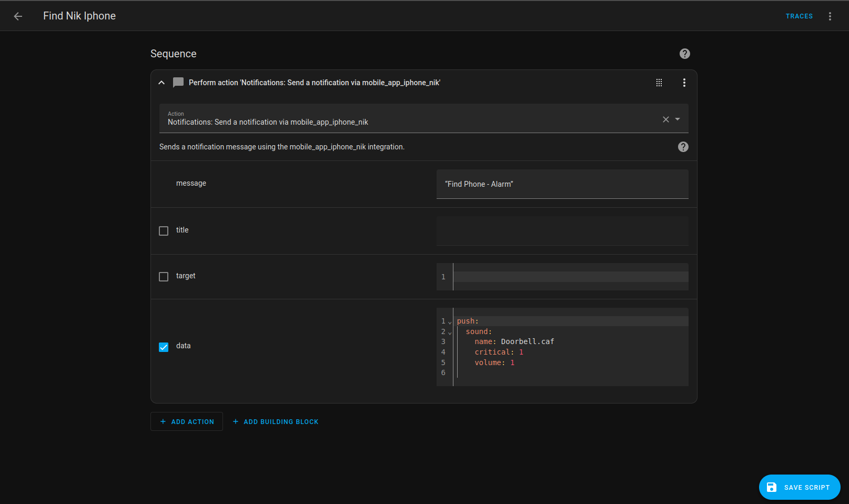
Task: Click ADD ACTION button
Action: [187, 421]
